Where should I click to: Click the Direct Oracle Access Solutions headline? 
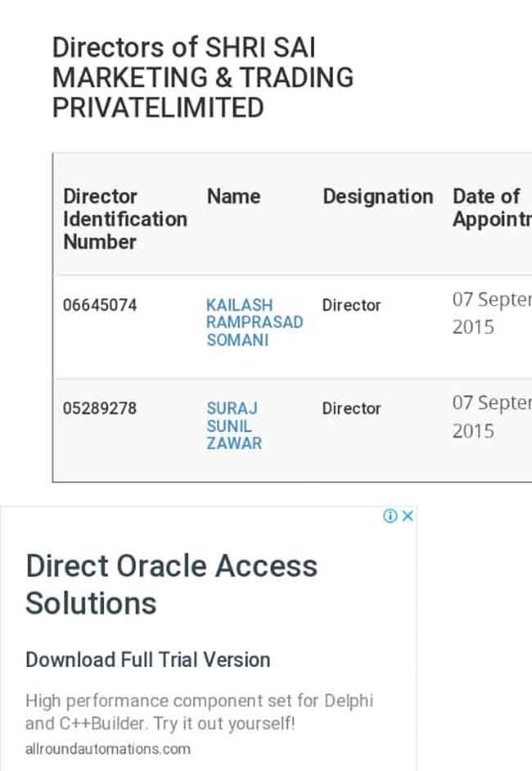pyautogui.click(x=172, y=584)
